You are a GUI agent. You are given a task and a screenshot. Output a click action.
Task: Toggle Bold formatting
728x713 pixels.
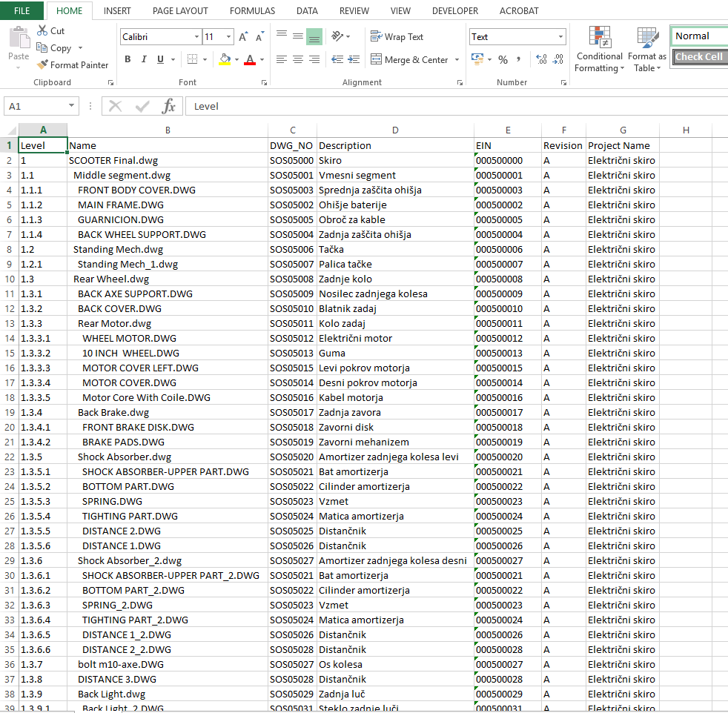point(128,59)
